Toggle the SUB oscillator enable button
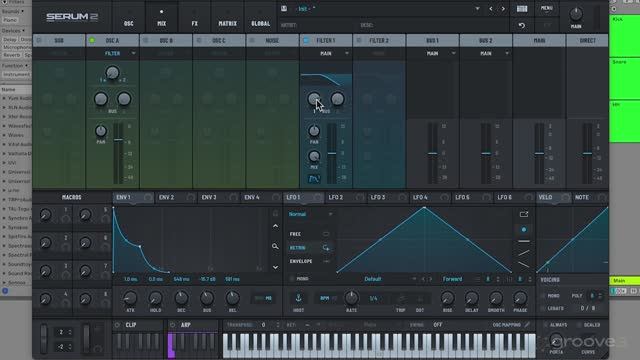The image size is (640, 360). pos(39,40)
